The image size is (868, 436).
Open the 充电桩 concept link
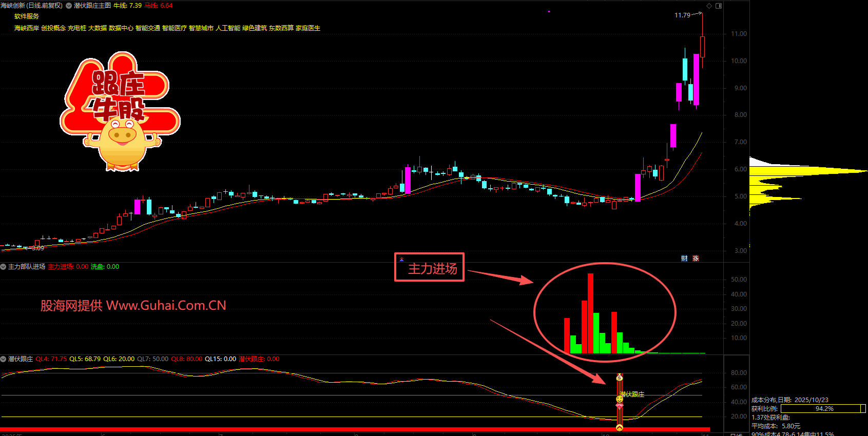tap(76, 28)
